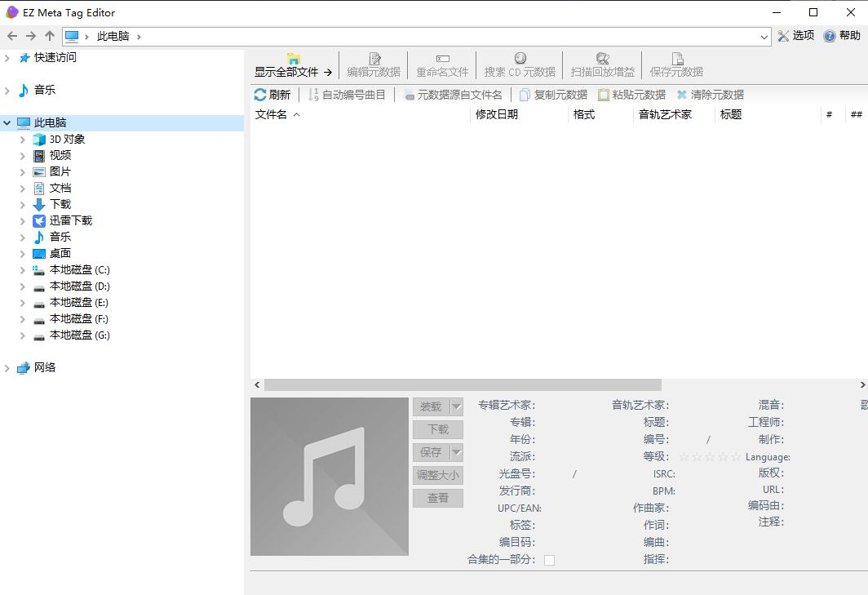Expand the 本地磁盘 (C:) tree node

coord(23,270)
